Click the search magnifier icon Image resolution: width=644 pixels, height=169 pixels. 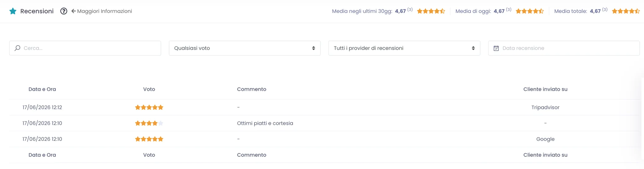(18, 48)
